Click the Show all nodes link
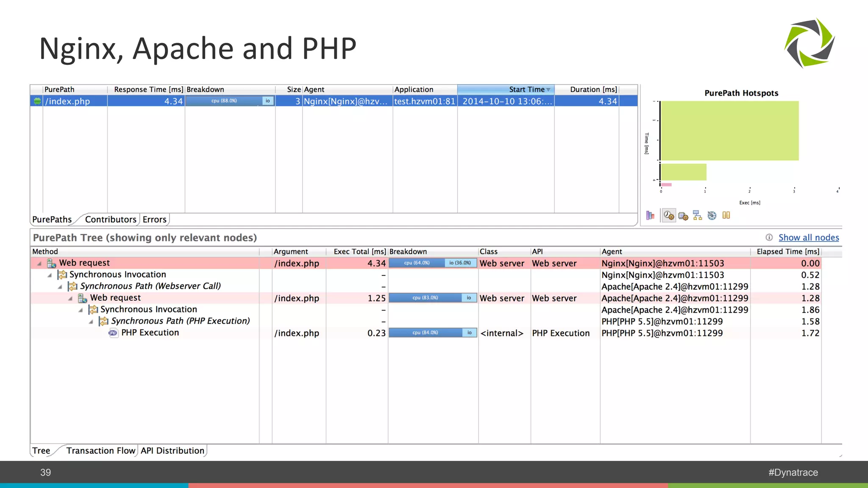The height and width of the screenshot is (488, 868). [x=809, y=238]
